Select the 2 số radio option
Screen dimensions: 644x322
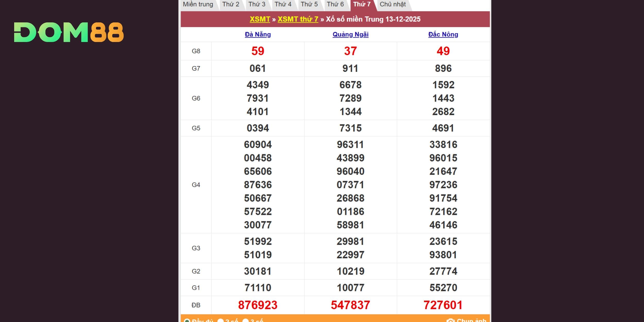(221, 321)
